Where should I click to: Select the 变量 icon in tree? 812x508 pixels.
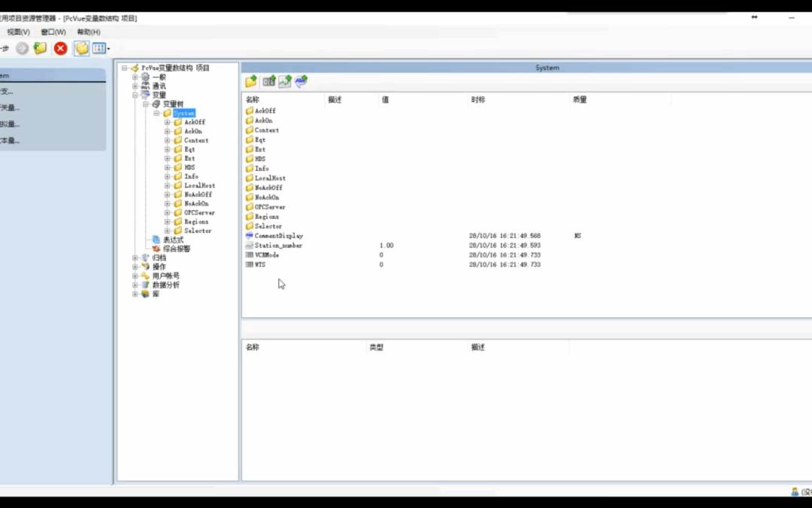tap(146, 96)
